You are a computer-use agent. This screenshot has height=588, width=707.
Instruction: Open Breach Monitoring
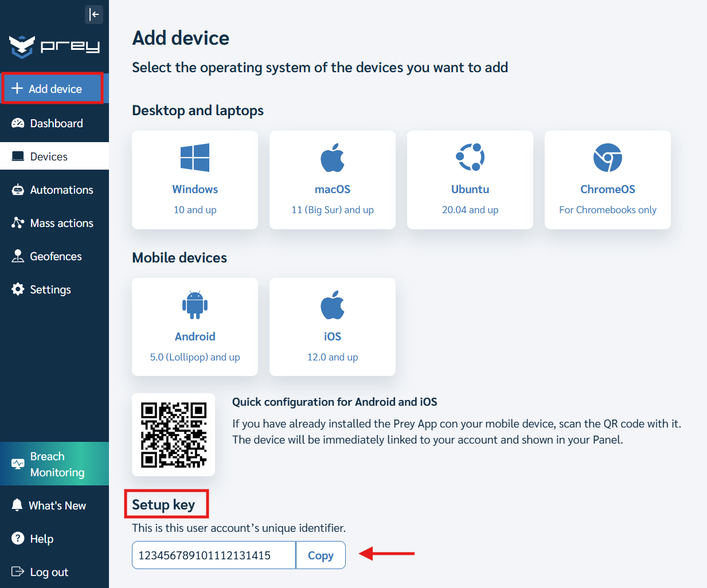click(54, 464)
